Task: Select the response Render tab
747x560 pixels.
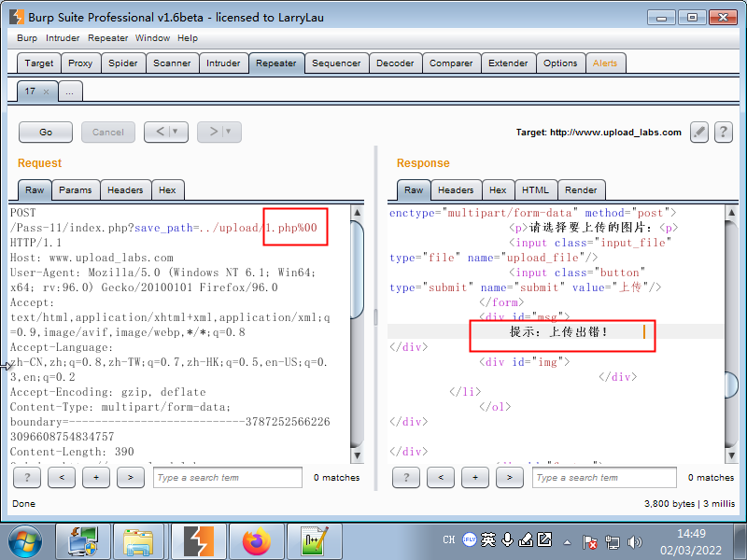Action: 581,190
